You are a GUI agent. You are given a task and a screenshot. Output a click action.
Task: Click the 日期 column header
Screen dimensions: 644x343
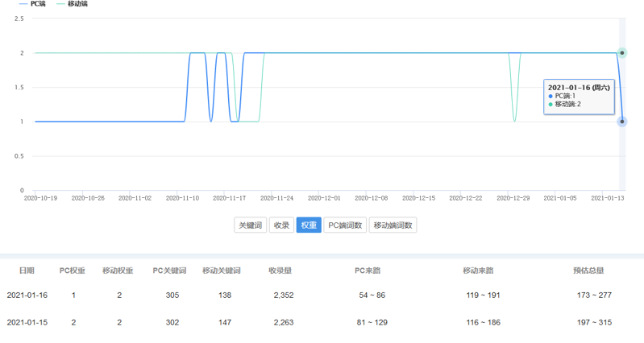[27, 271]
